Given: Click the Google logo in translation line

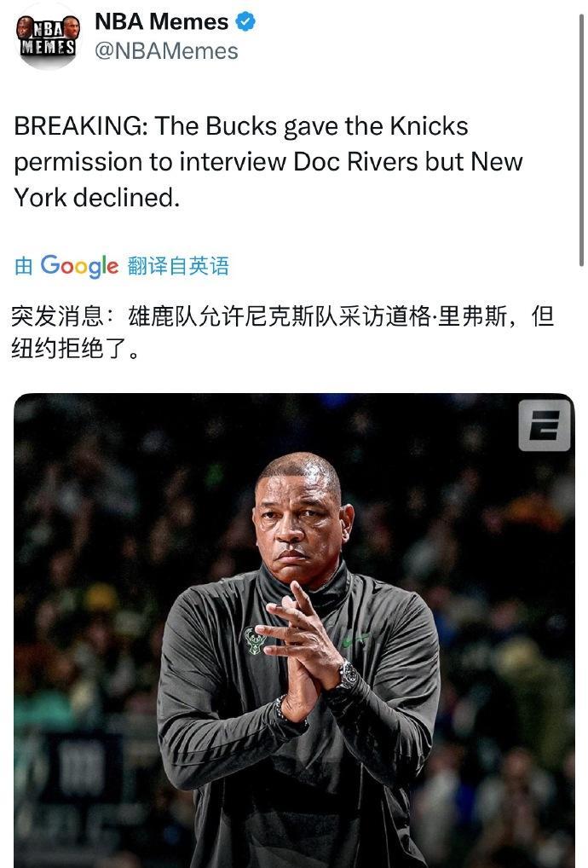Looking at the screenshot, I should (79, 266).
